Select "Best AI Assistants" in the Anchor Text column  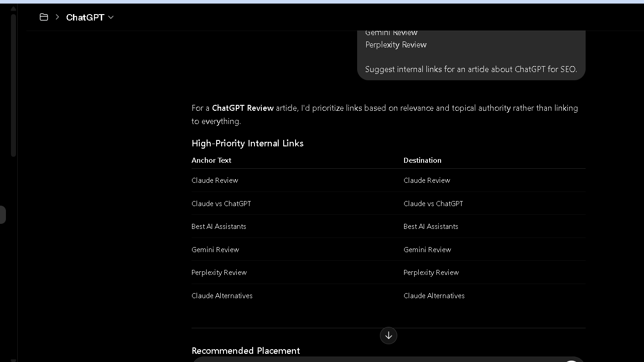pos(219,226)
